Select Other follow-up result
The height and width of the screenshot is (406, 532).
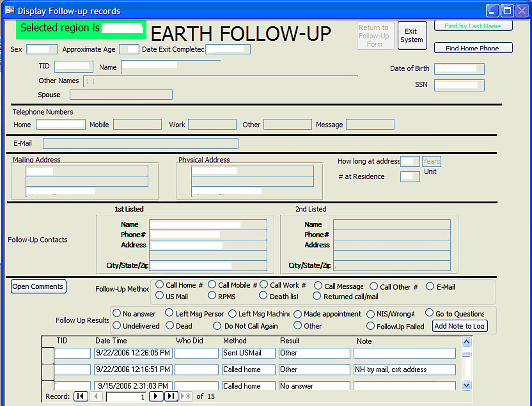pos(298,325)
